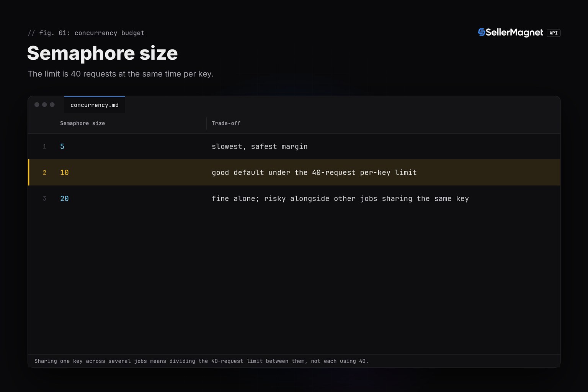Click the 'slowest, safest margin' text
Viewport: 588px width, 392px height.
click(x=260, y=147)
